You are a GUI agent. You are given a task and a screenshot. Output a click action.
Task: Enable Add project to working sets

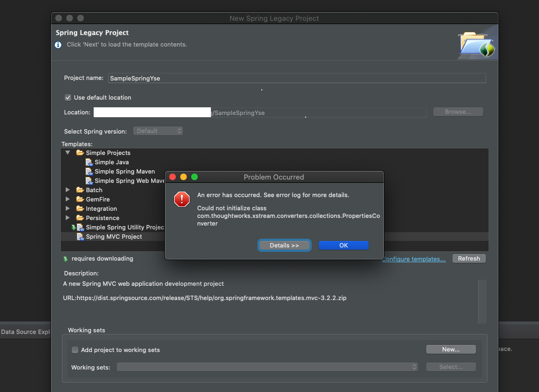pos(74,350)
